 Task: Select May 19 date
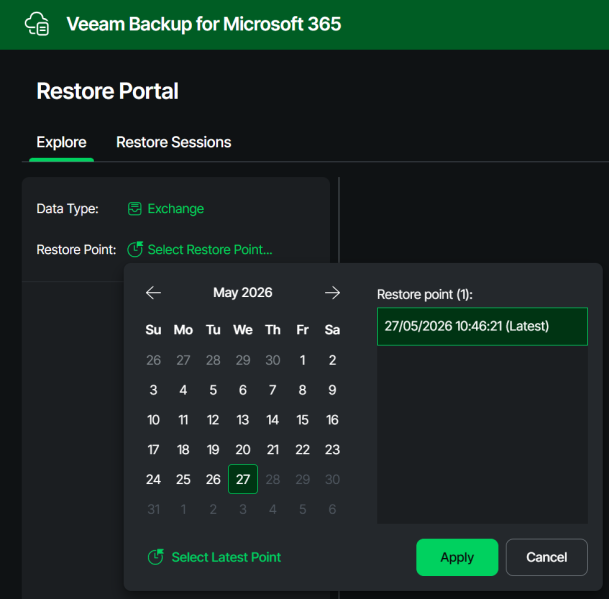[x=213, y=449]
